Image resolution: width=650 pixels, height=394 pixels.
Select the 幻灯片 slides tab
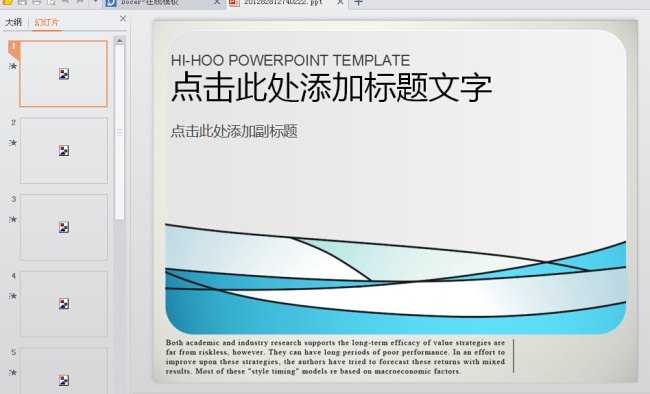click(46, 22)
